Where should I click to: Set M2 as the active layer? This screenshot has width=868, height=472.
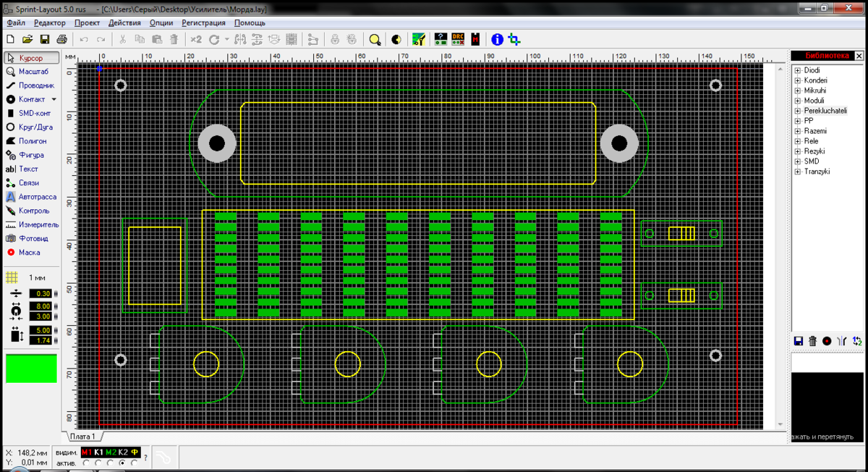click(x=111, y=463)
